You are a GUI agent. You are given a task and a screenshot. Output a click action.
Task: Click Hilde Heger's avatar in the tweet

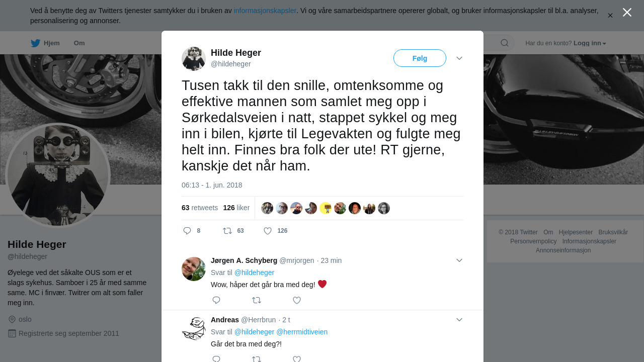click(194, 59)
